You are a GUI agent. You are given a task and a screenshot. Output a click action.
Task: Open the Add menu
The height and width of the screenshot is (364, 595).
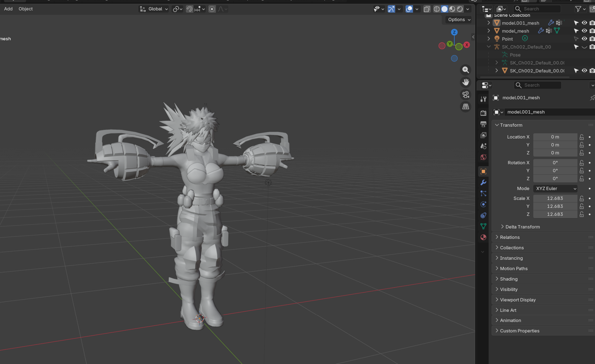tap(8, 9)
